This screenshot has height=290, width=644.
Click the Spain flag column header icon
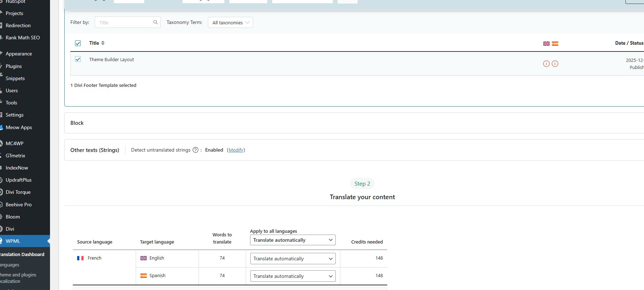click(555, 44)
